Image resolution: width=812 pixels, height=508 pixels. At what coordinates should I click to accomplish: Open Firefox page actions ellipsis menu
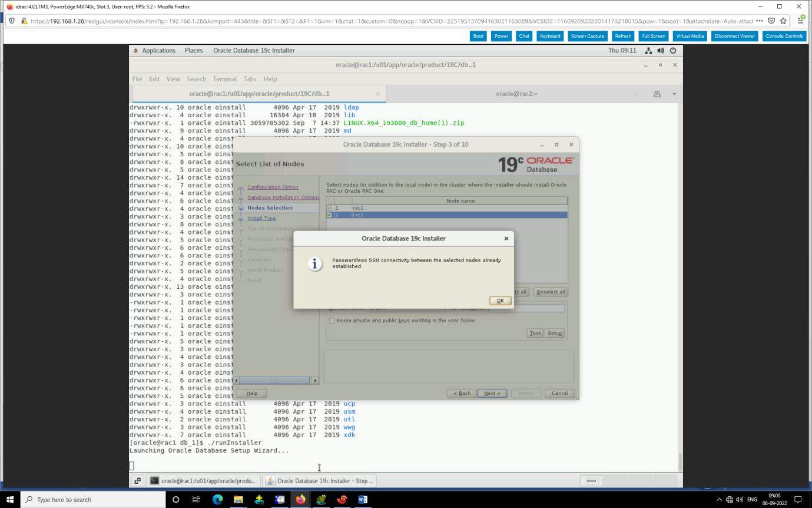[x=760, y=21]
